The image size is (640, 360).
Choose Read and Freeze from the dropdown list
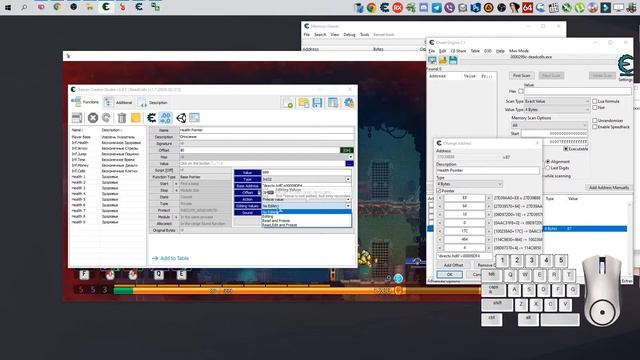click(x=276, y=220)
